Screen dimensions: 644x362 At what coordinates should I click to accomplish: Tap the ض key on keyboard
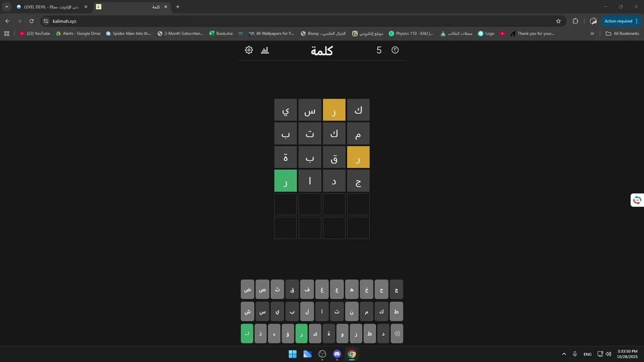point(248,290)
